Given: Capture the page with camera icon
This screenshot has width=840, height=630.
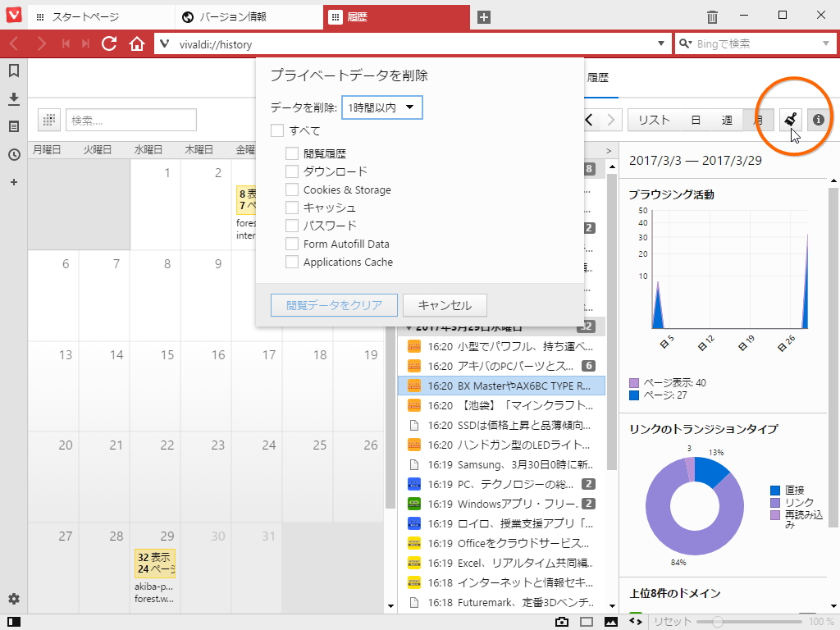Looking at the screenshot, I should [x=561, y=622].
